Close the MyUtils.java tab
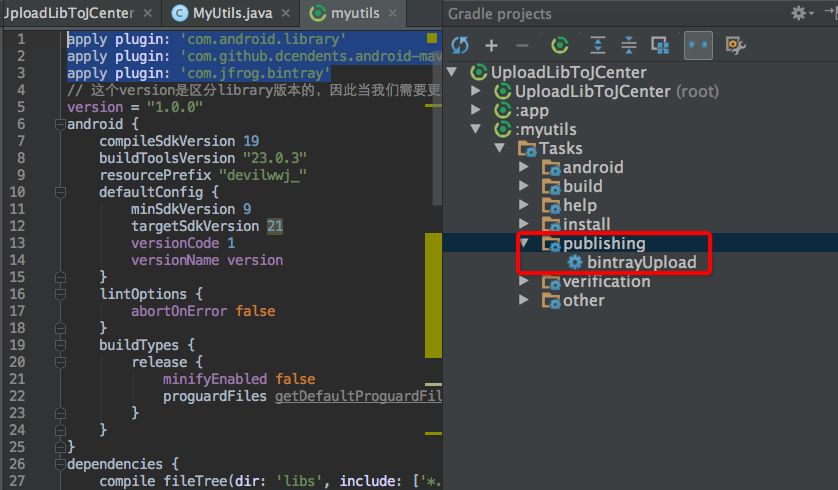 point(286,13)
